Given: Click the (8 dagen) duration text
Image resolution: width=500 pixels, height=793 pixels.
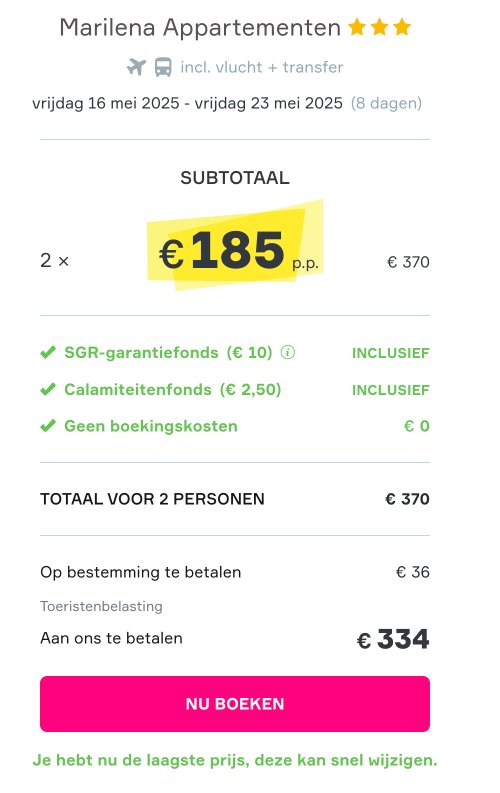Looking at the screenshot, I should [x=386, y=103].
